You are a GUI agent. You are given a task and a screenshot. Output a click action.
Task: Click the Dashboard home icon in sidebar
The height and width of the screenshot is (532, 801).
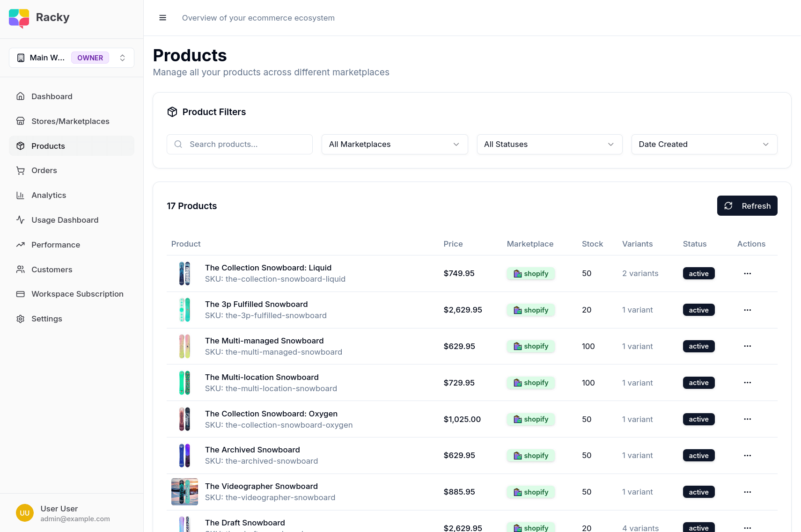click(21, 96)
